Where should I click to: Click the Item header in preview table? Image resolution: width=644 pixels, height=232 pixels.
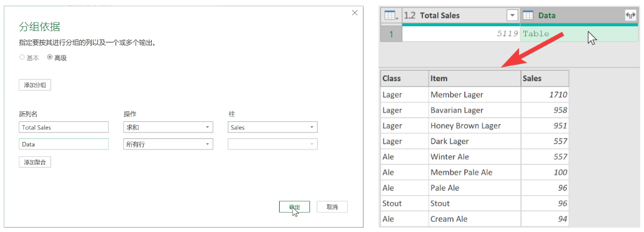(x=475, y=78)
